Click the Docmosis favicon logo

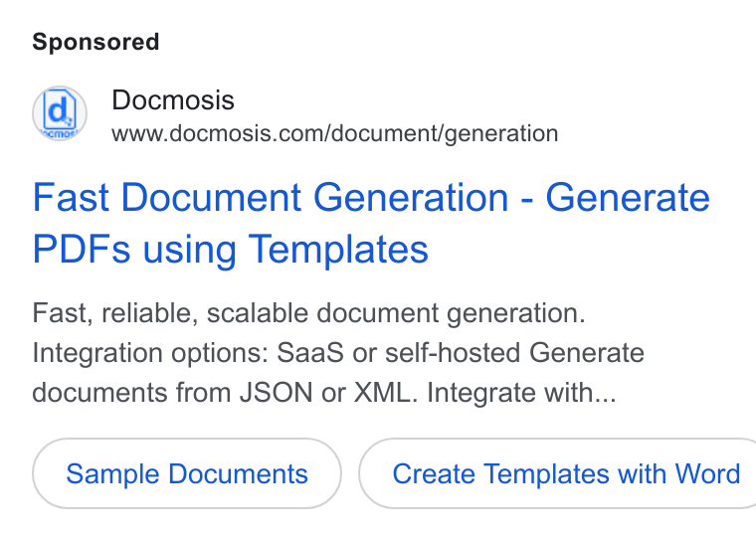(x=60, y=113)
